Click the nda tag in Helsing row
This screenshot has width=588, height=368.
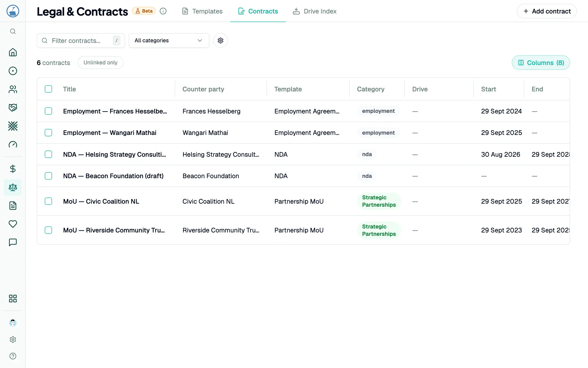[x=367, y=154]
